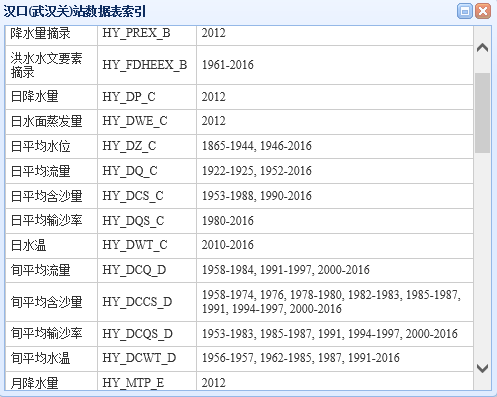Select the 日平均含沙量 row
Screen dimensions: 497x397
(x=239, y=196)
